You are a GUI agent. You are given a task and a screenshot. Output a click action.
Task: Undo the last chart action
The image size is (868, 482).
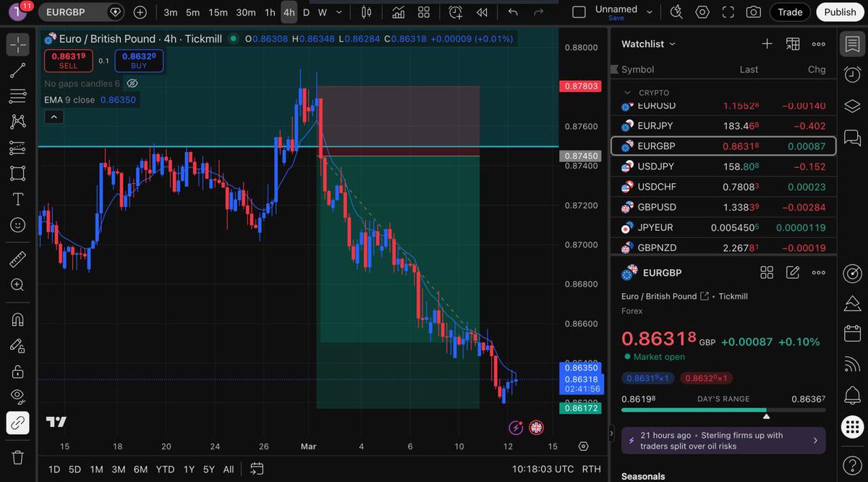[513, 12]
